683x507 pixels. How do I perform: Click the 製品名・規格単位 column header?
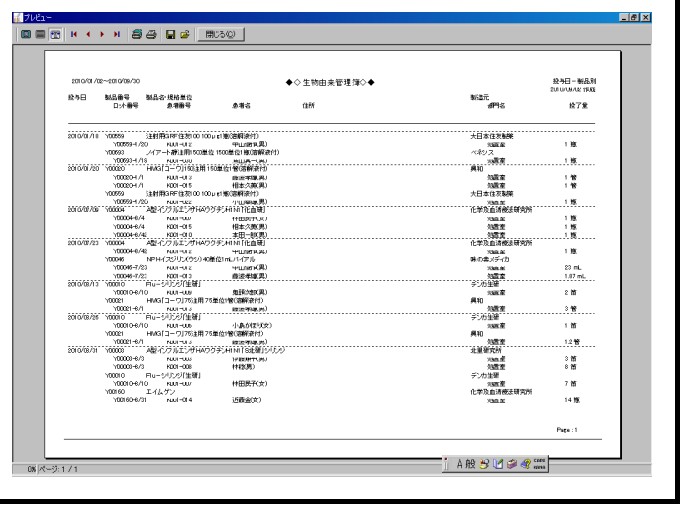[169, 97]
